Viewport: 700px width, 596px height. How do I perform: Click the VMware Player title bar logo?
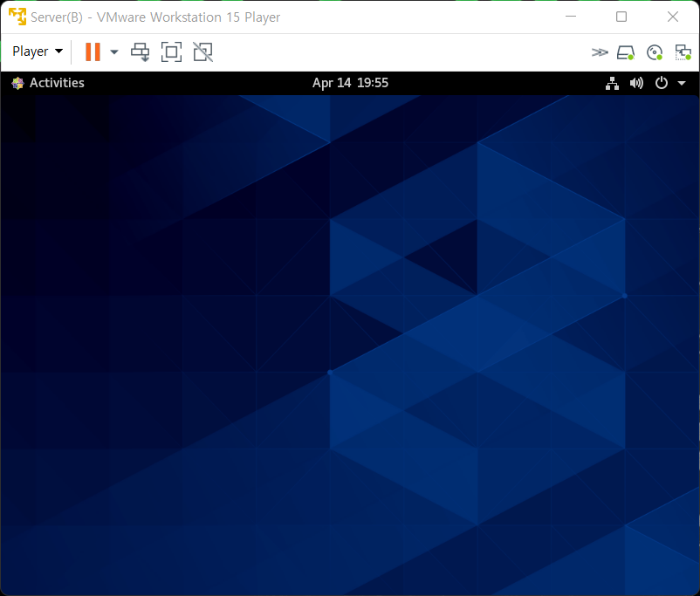[x=17, y=17]
